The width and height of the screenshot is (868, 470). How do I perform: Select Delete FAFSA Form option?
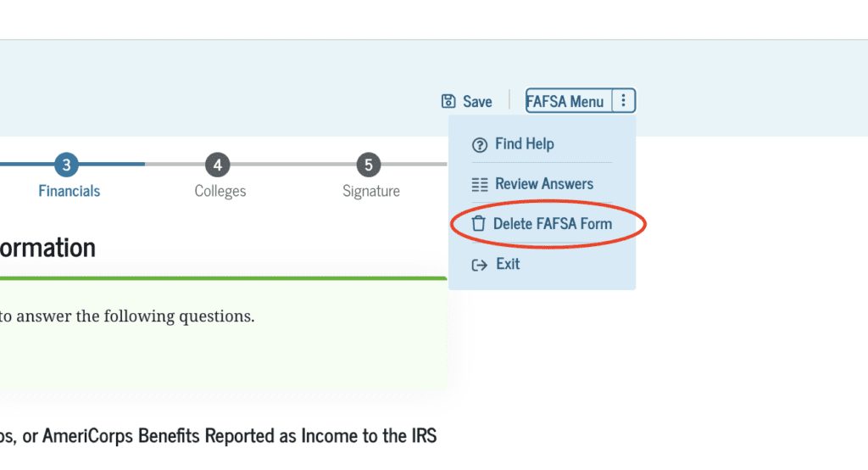pos(552,224)
